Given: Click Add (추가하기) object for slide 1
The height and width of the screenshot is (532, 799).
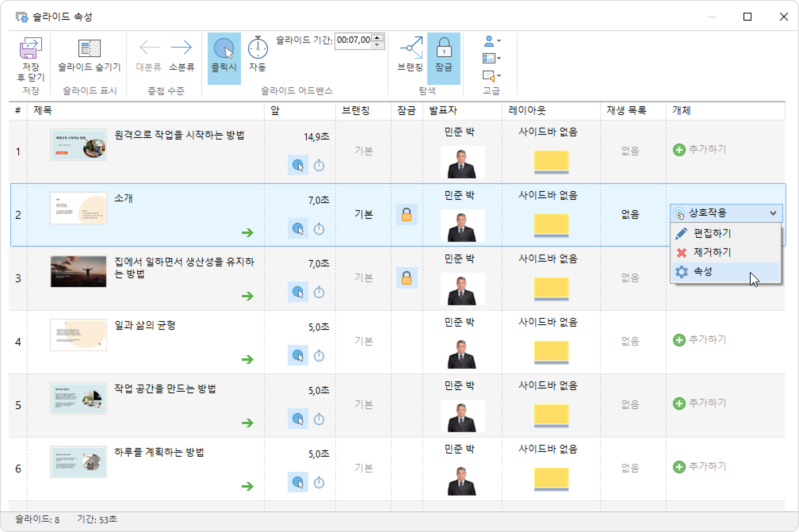Looking at the screenshot, I should (x=700, y=150).
